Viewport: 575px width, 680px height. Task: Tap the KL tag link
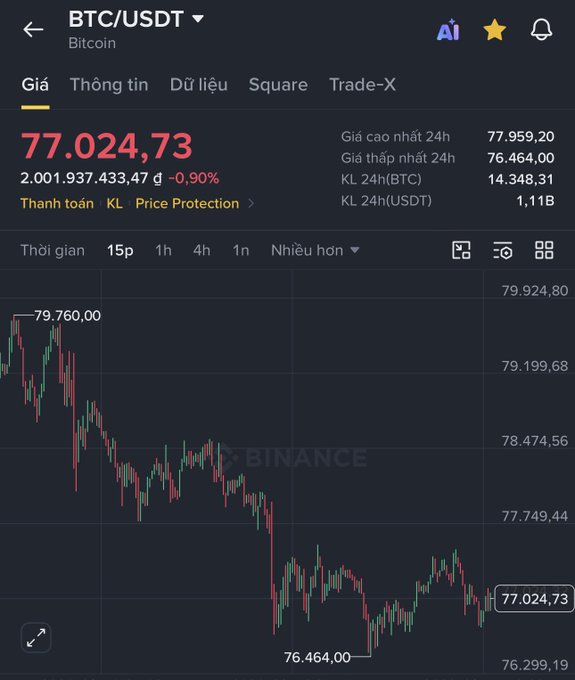(114, 203)
